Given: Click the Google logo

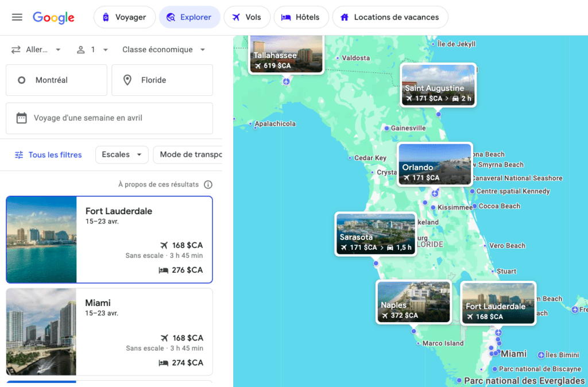Looking at the screenshot, I should pos(53,18).
